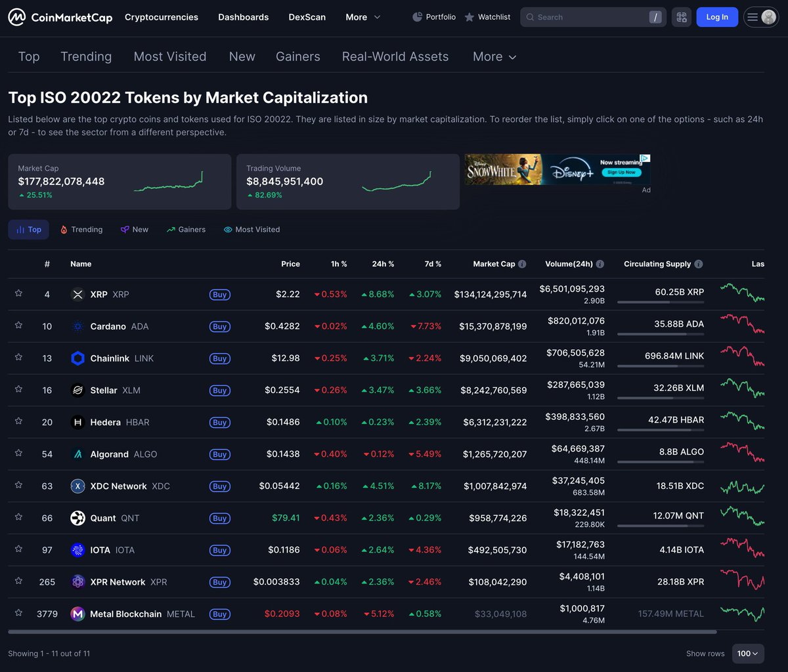The width and height of the screenshot is (788, 672).
Task: Click the Hedera coin logo
Action: click(x=77, y=423)
